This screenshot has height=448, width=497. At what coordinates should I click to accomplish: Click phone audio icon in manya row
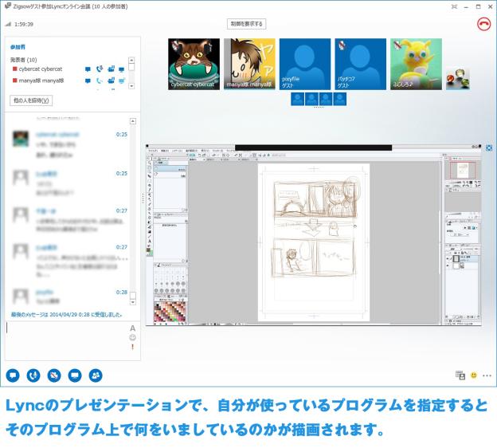(x=100, y=81)
